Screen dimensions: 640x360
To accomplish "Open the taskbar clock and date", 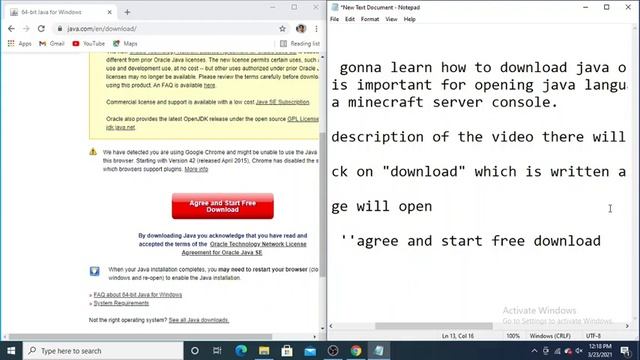I will click(x=600, y=351).
